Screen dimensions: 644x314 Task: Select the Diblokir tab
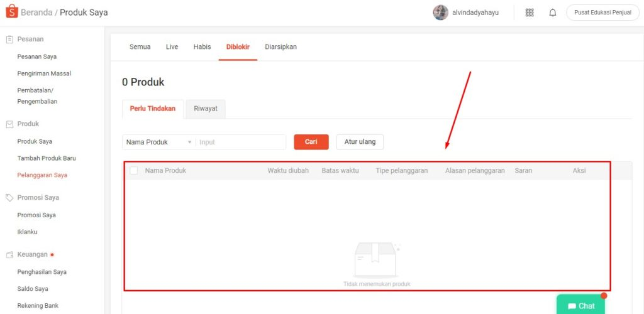tap(238, 47)
